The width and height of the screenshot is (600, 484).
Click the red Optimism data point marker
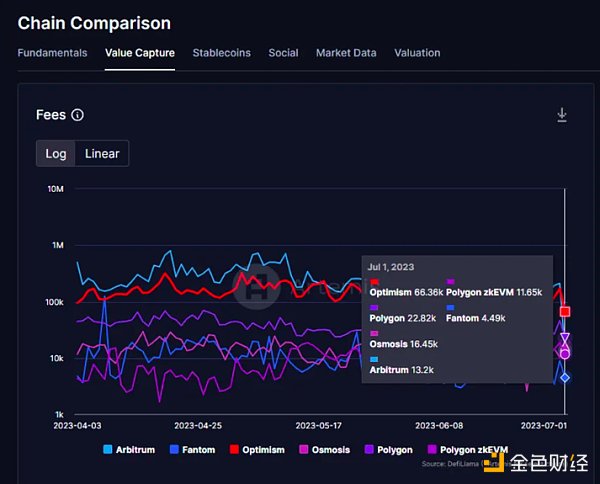coord(565,311)
